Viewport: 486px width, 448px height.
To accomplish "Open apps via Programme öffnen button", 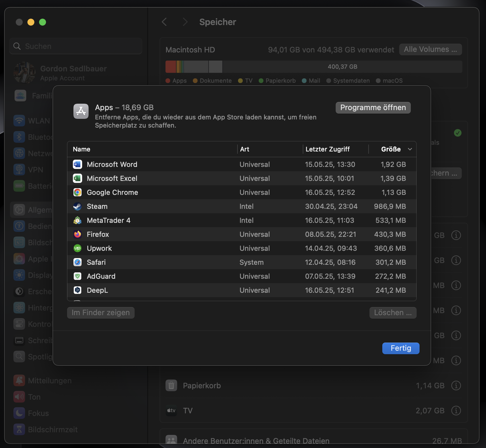I will (373, 107).
